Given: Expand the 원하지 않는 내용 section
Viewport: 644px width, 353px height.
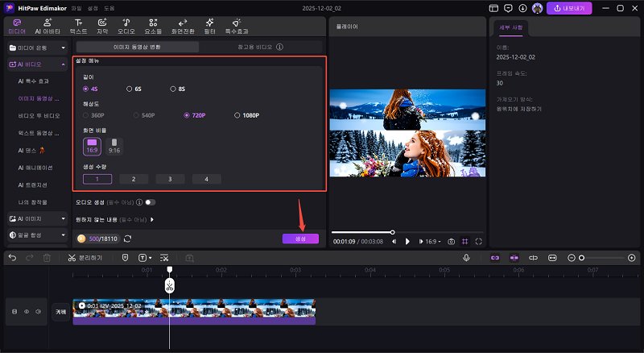Looking at the screenshot, I should (x=152, y=219).
